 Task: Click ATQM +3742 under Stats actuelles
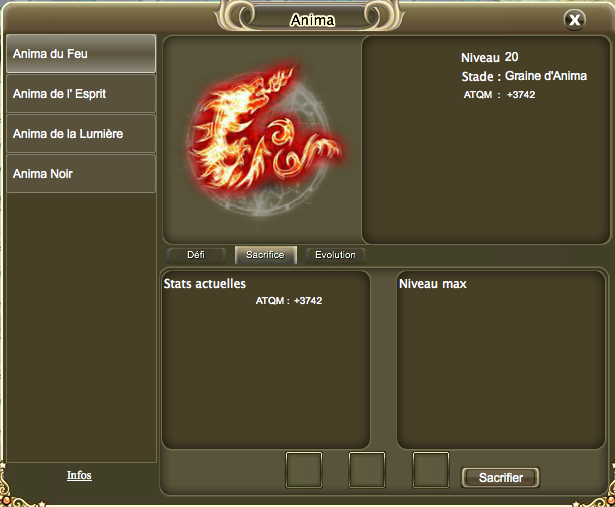289,301
